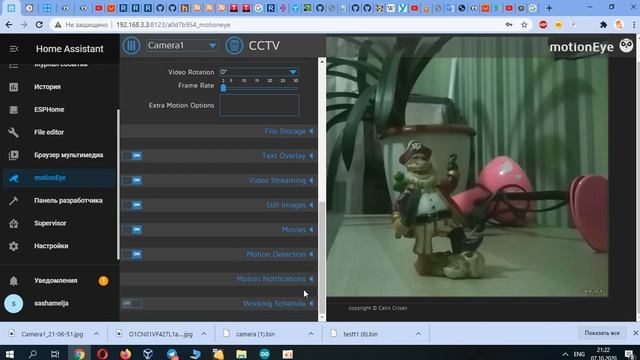640x360 pixels.
Task: Open the ESPHome sidebar icon
Action: point(14,110)
